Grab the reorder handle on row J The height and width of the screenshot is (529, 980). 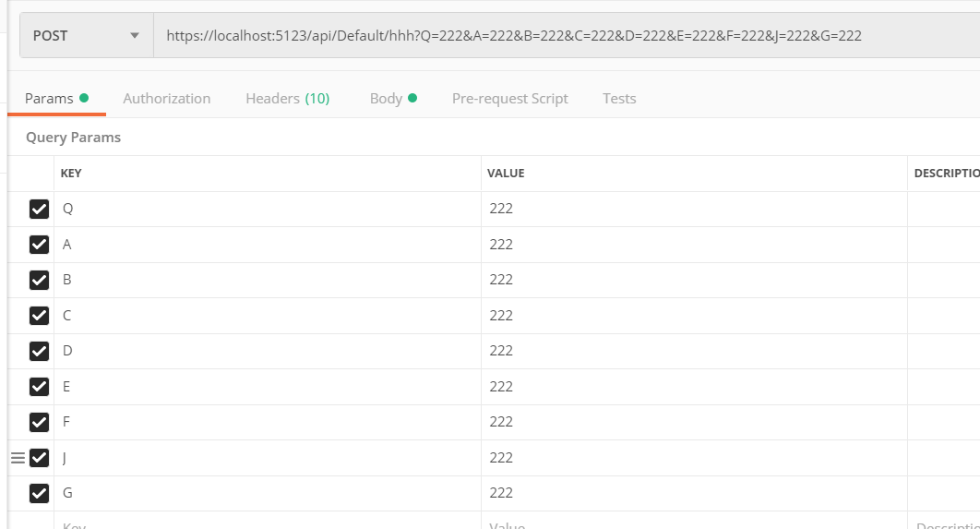tap(18, 458)
